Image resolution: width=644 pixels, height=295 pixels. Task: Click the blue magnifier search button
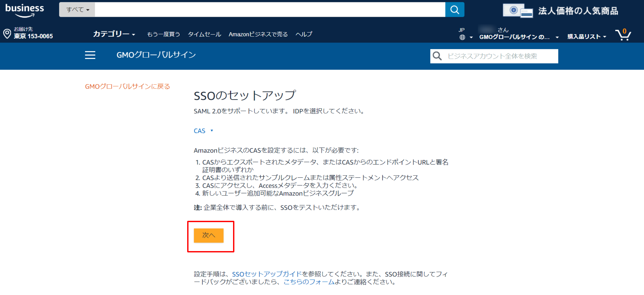(x=454, y=10)
